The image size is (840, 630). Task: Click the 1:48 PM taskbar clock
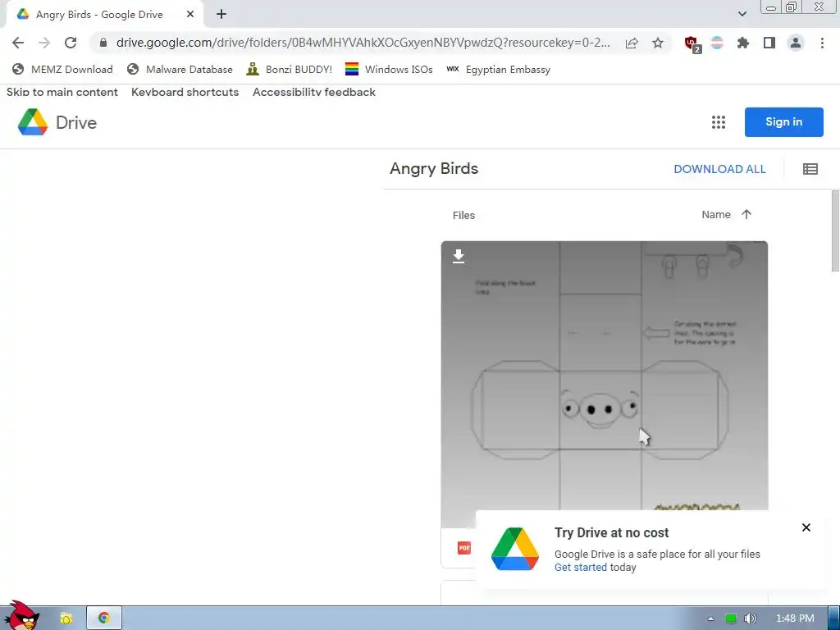pyautogui.click(x=795, y=619)
